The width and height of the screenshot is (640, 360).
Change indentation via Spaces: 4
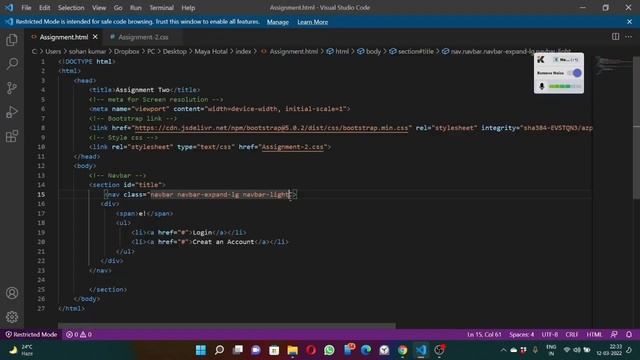521,334
